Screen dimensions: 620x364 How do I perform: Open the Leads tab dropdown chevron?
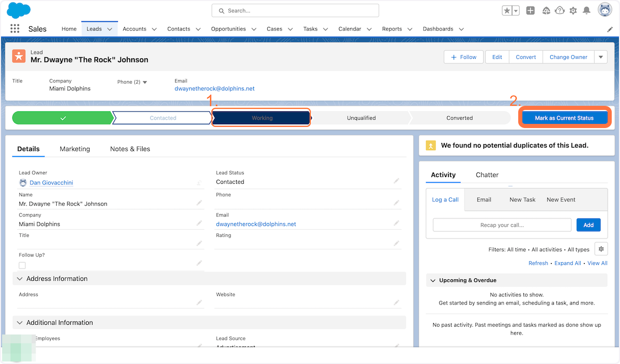click(110, 29)
